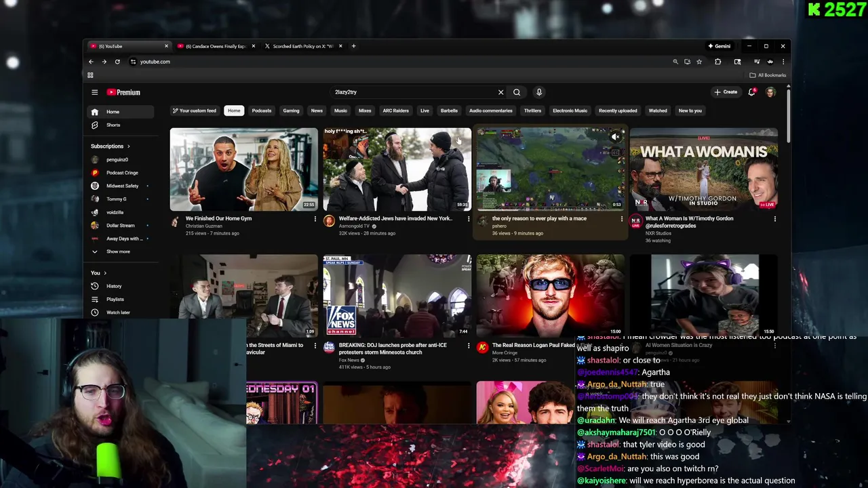Open options menu for Welfare-Addicted Jews video

[x=468, y=219]
